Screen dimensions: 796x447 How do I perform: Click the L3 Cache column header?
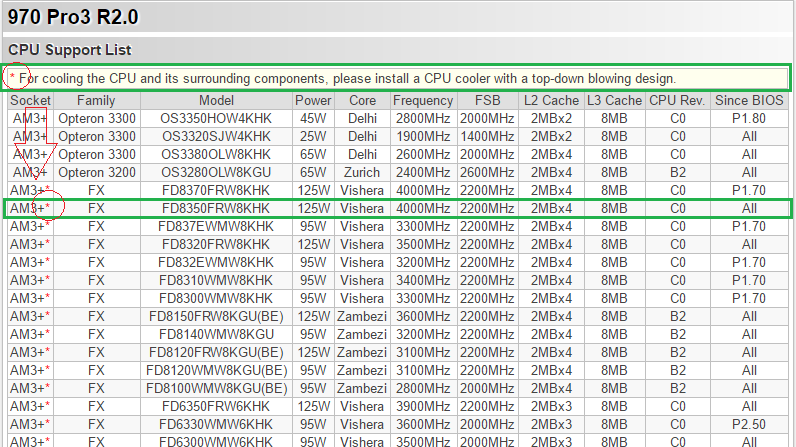click(614, 100)
